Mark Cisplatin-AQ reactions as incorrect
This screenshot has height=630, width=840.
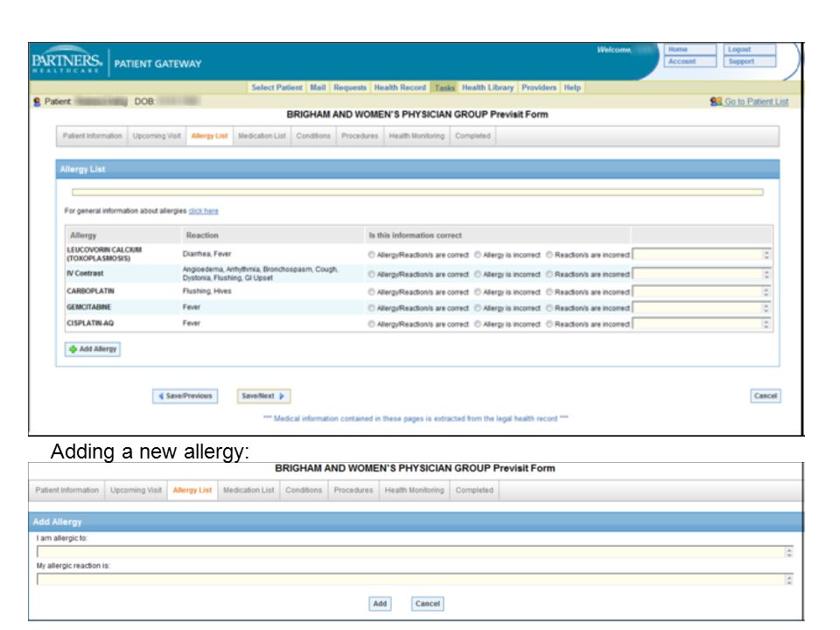pos(549,324)
